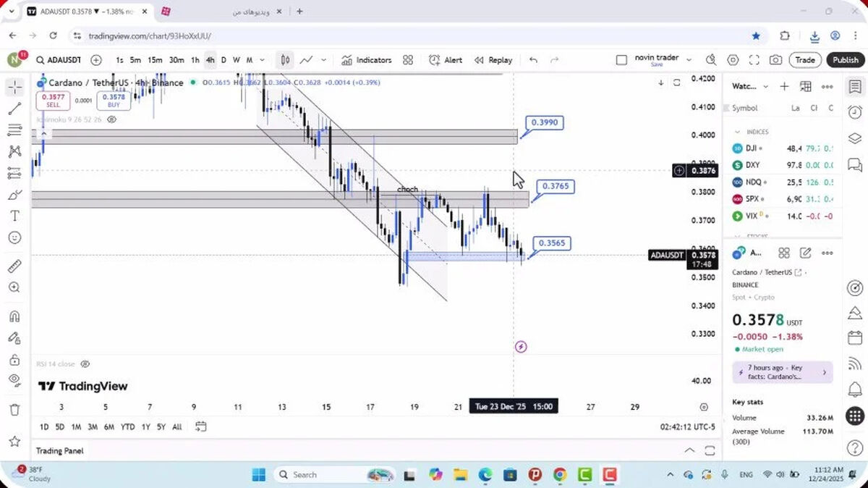868x488 pixels.
Task: Start bar Replay mode
Action: coord(493,60)
